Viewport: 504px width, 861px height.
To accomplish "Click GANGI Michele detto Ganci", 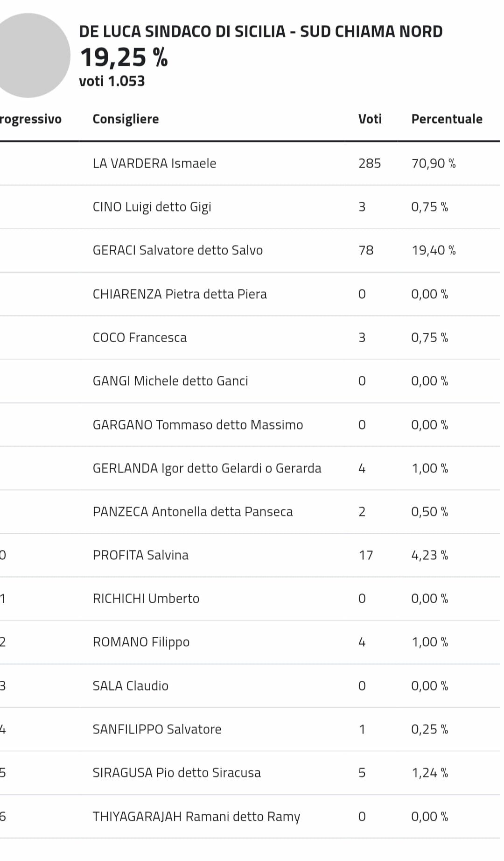I will [170, 381].
